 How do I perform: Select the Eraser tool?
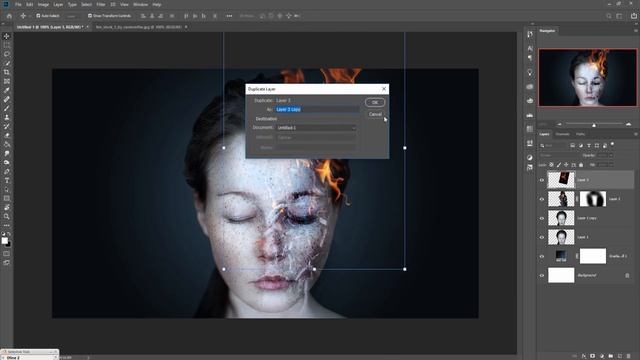tap(7, 135)
